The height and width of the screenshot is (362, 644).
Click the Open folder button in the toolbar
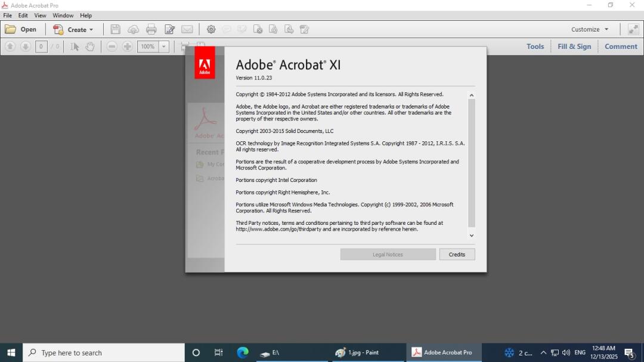click(x=20, y=30)
